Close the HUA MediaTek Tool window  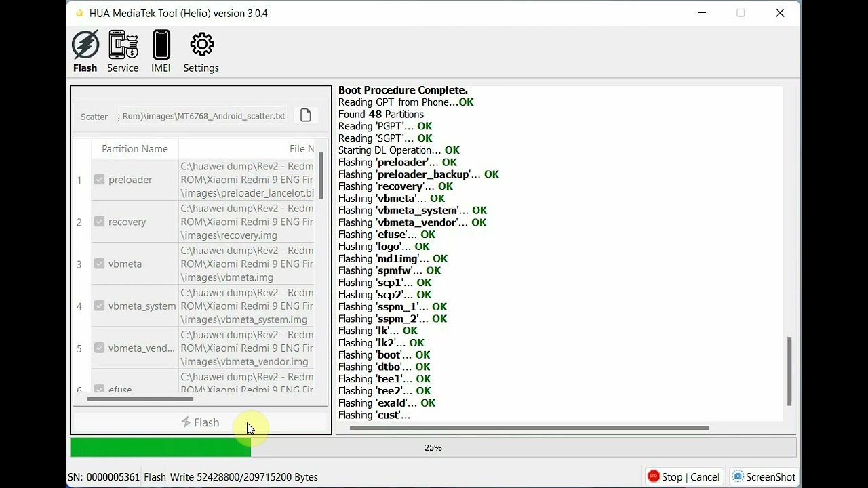[780, 13]
